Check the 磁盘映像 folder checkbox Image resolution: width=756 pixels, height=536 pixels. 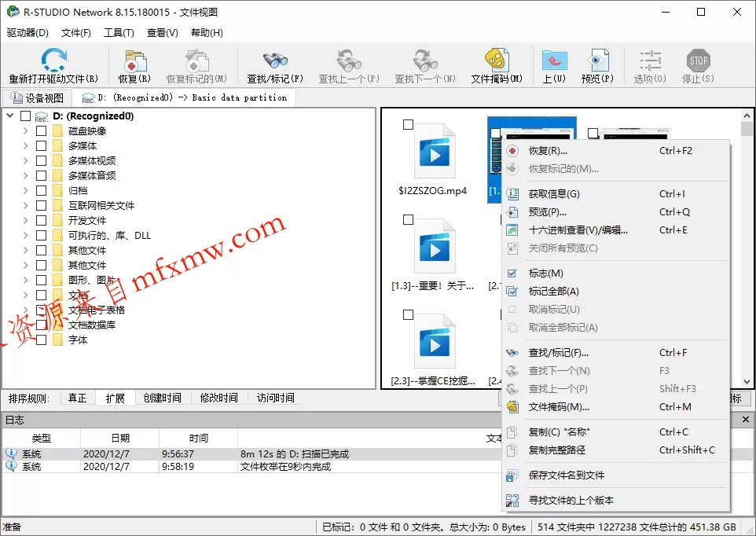pos(42,130)
